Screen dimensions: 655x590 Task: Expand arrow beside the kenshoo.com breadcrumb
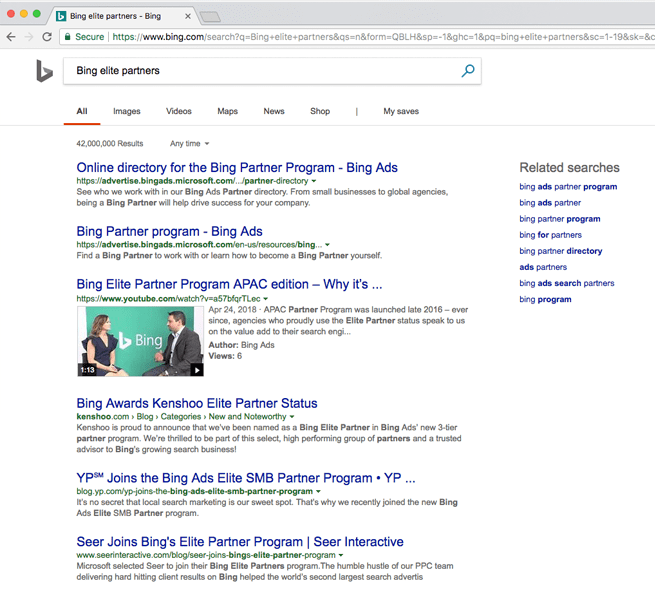click(292, 417)
